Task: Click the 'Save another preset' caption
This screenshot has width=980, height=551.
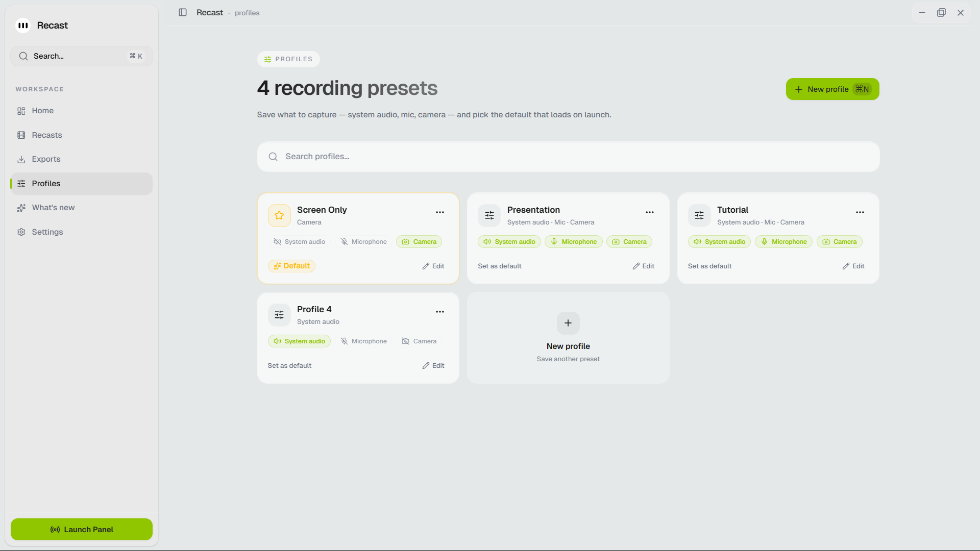Action: point(568,359)
